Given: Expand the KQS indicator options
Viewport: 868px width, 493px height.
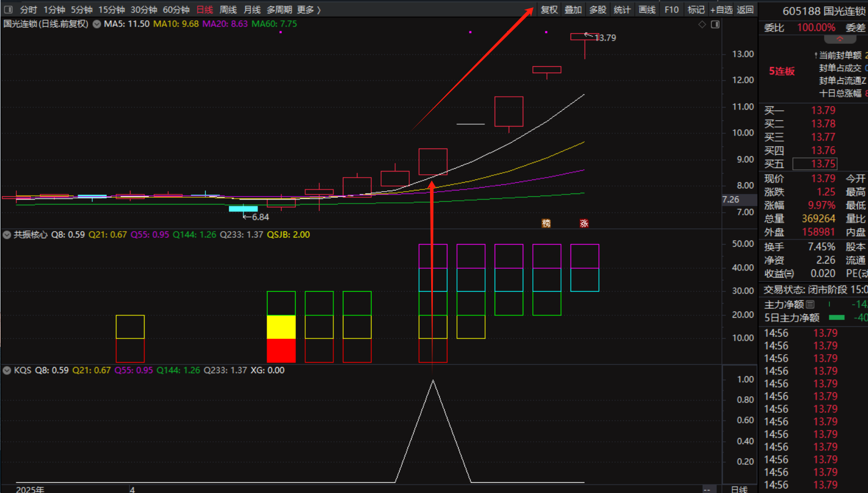Looking at the screenshot, I should (x=7, y=370).
